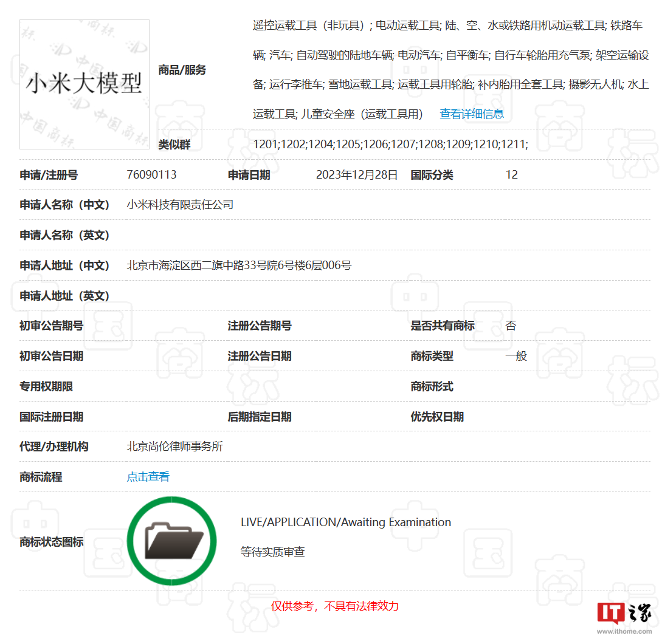Click the 否 value for shared trademark
Screen dimensions: 662x644
(511, 326)
